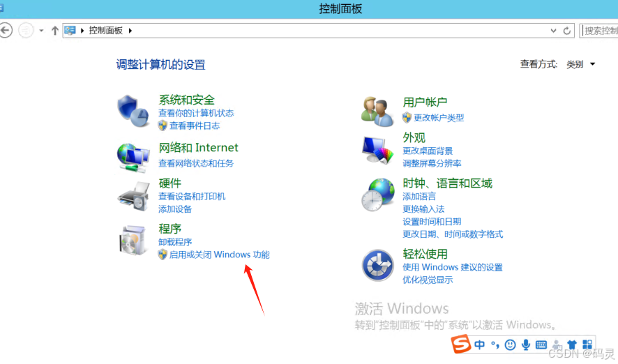Click the search control panel box
The height and width of the screenshot is (364, 618).
click(599, 31)
